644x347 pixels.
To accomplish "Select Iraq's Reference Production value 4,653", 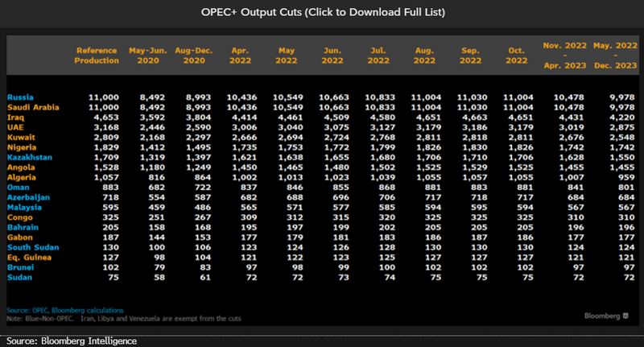I will coord(105,118).
